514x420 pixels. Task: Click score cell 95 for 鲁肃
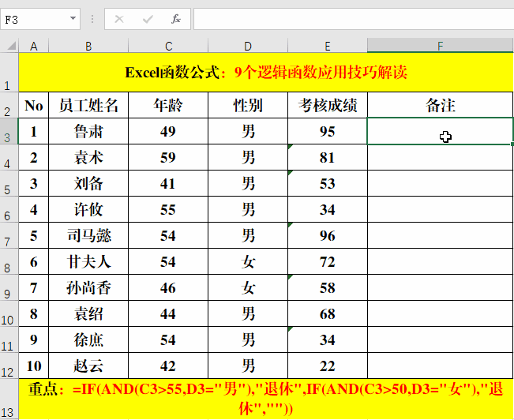[328, 131]
